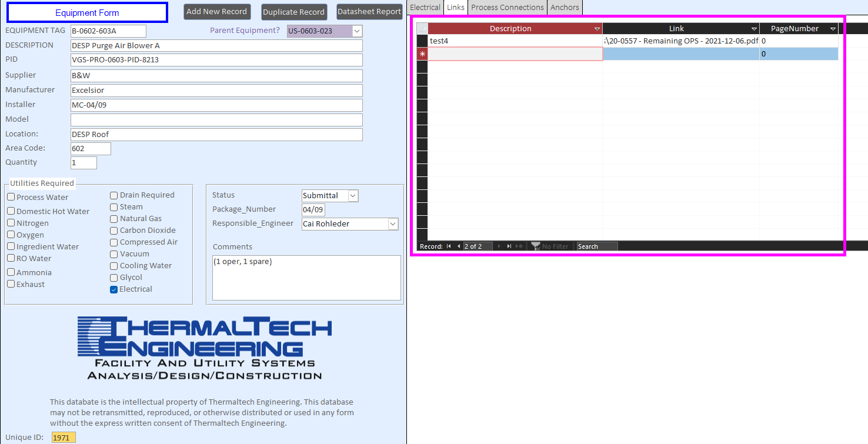Click the Quantity field
The width and height of the screenshot is (868, 444).
(84, 163)
